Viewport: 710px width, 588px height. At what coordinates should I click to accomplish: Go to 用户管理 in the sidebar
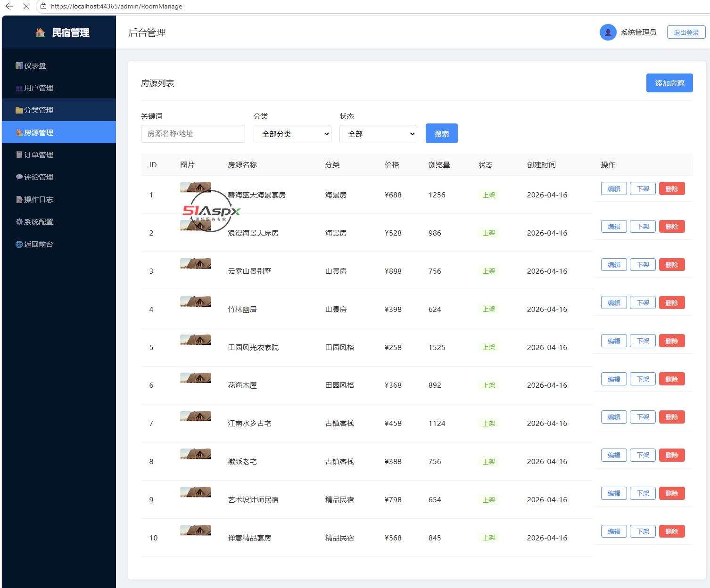[x=59, y=88]
